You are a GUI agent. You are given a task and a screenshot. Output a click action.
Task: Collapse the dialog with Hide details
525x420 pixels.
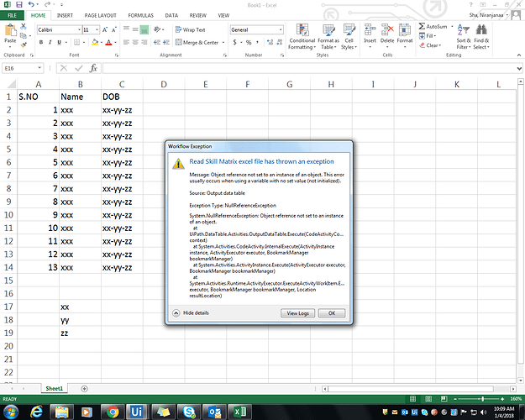191,312
